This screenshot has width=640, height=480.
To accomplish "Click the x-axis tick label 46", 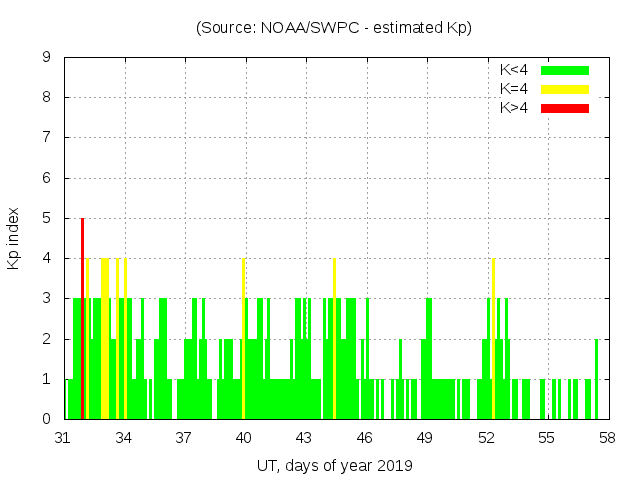I will click(x=365, y=438).
